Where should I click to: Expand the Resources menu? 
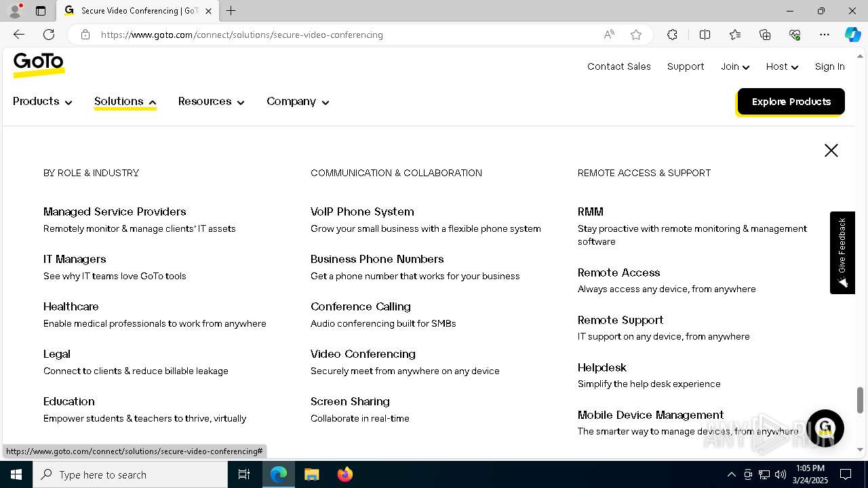click(211, 102)
